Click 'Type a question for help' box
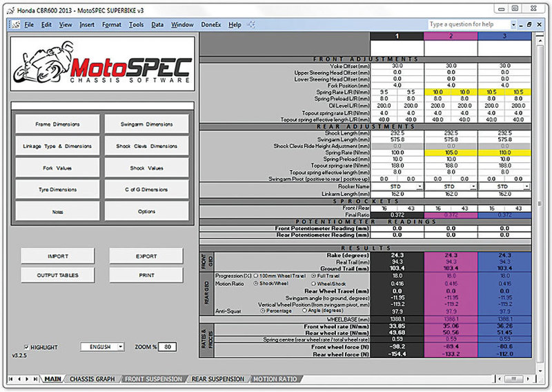 (469, 24)
